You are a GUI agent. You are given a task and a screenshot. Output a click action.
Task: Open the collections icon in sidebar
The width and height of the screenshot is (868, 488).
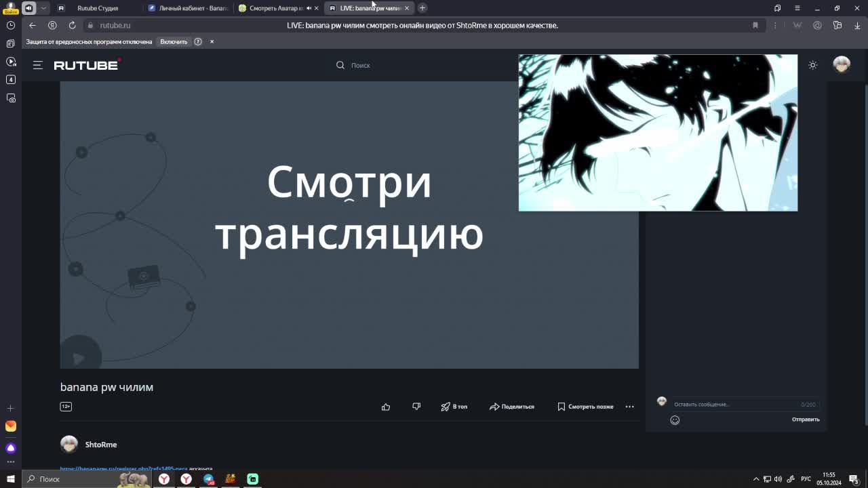coord(11,43)
